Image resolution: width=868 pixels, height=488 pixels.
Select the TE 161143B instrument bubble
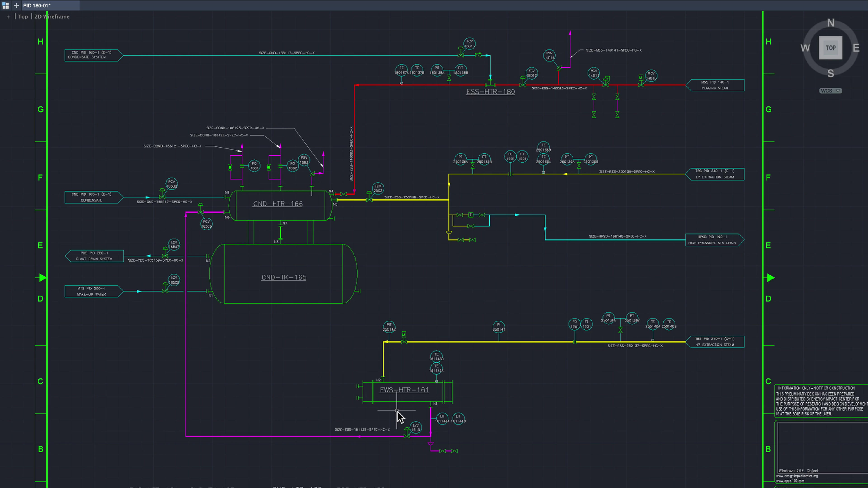click(x=436, y=356)
